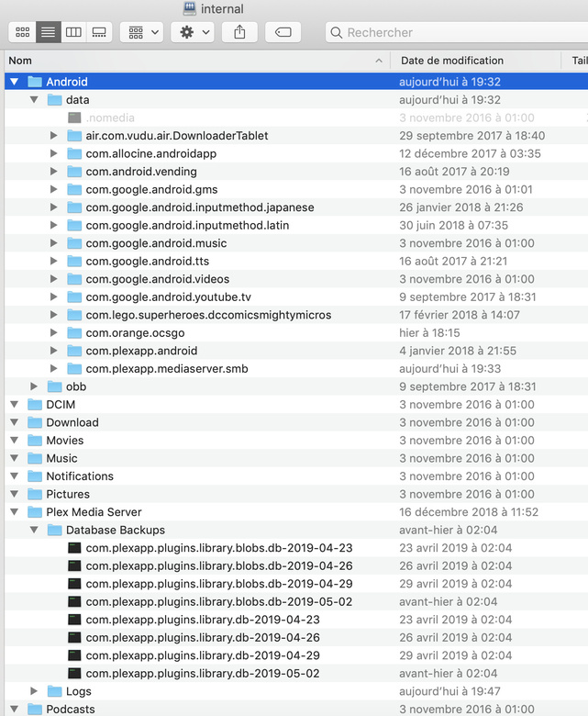
Task: Select com.google.android.inputmethod.japanese folder icon
Action: [74, 207]
